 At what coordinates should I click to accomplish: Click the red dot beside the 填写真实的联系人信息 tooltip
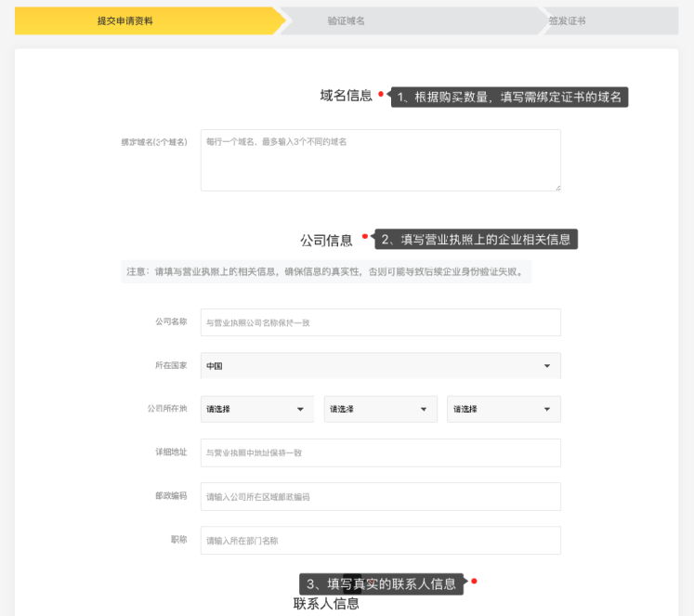point(474,582)
